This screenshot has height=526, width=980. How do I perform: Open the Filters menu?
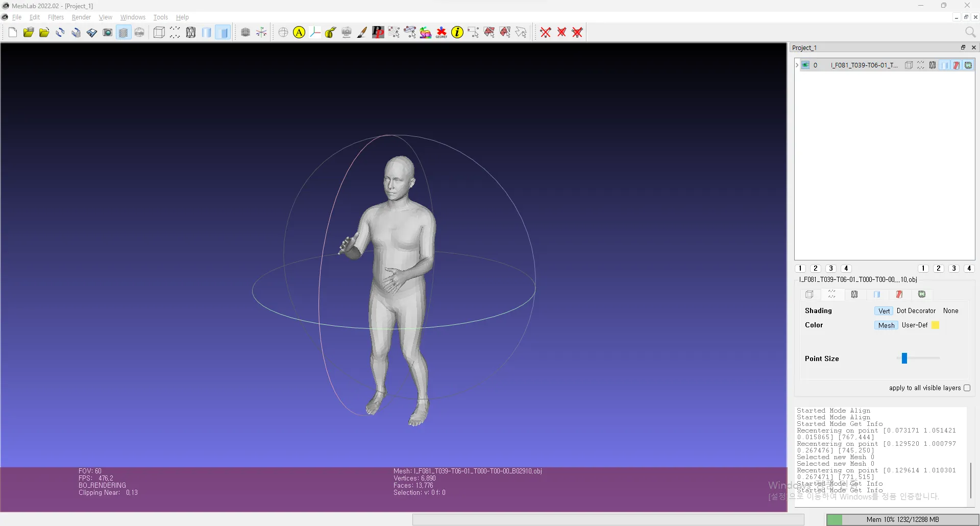pyautogui.click(x=56, y=17)
